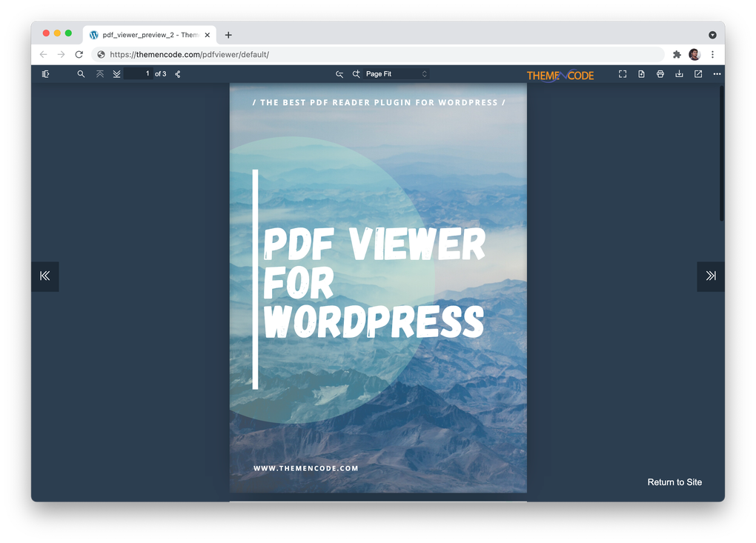Zoom in on the document

pyautogui.click(x=356, y=73)
